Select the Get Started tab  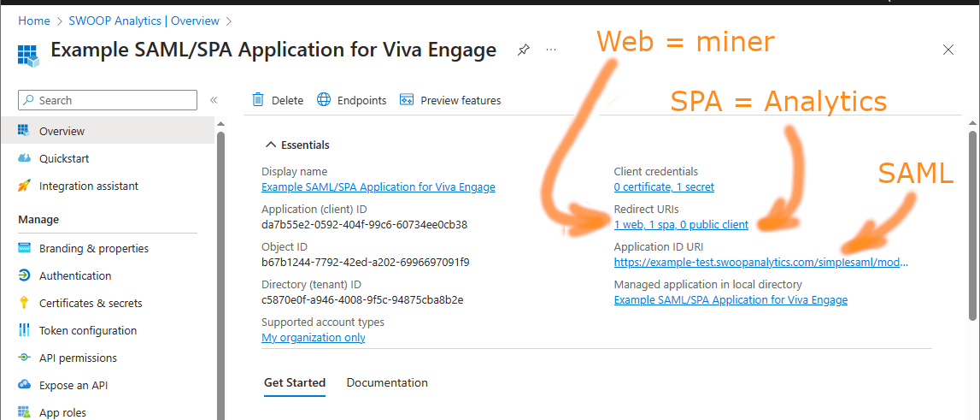(295, 382)
